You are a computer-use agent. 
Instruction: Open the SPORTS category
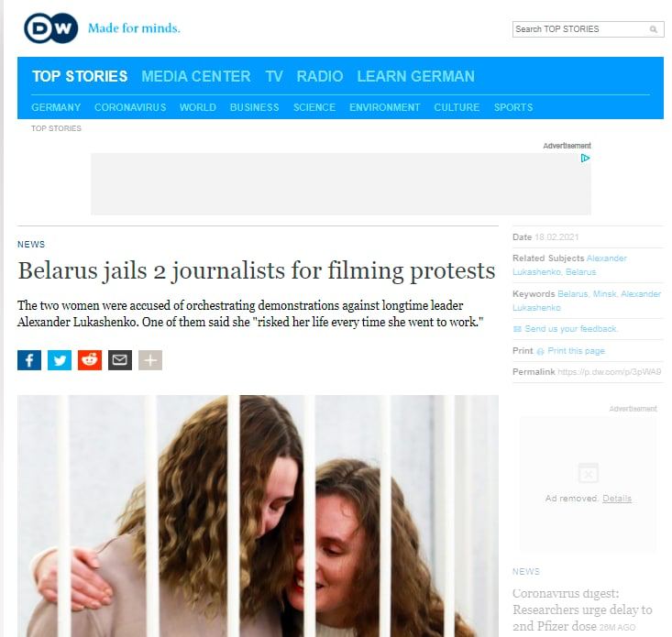point(513,107)
